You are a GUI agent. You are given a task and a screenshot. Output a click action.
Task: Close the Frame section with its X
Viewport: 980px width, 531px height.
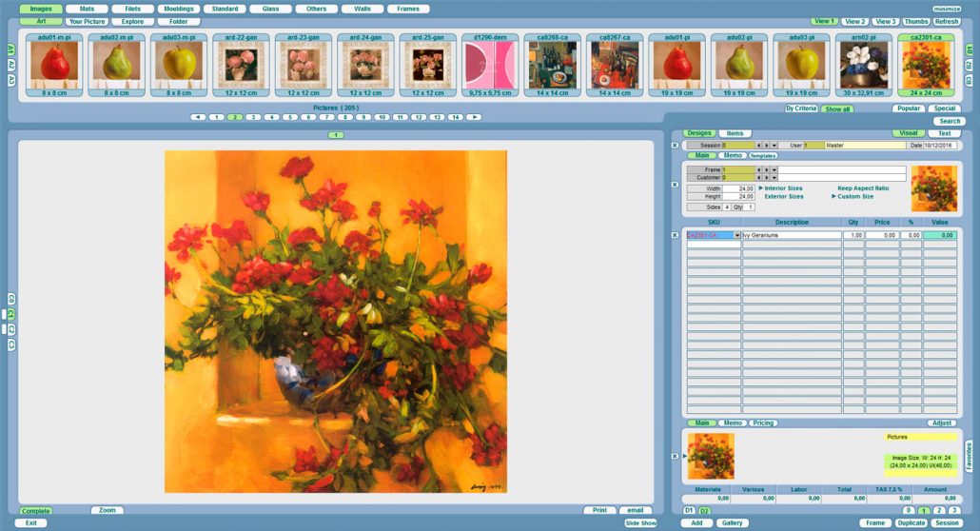[x=675, y=185]
